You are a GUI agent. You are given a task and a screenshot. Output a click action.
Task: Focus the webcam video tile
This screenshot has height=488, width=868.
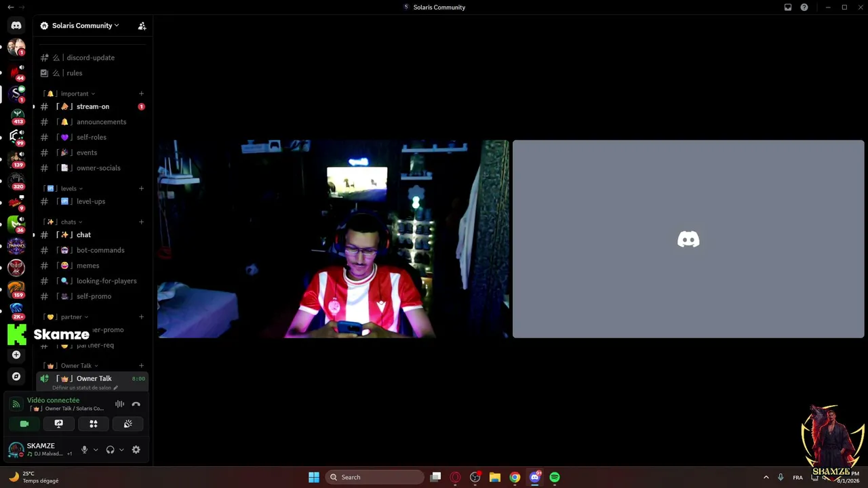click(x=333, y=239)
